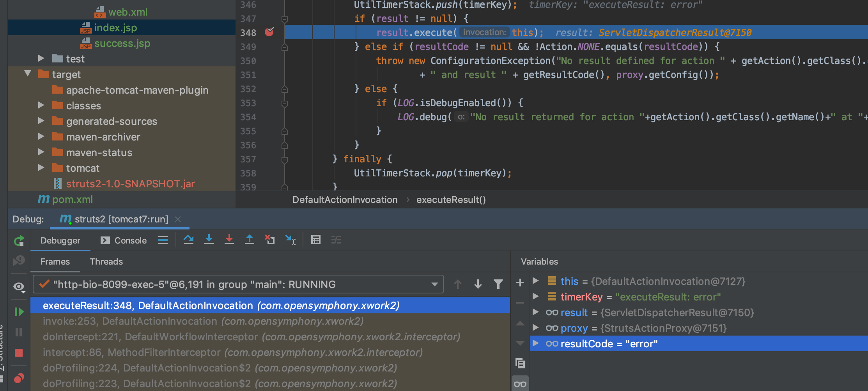
Task: Click the Resume Program green arrow
Action: (19, 312)
